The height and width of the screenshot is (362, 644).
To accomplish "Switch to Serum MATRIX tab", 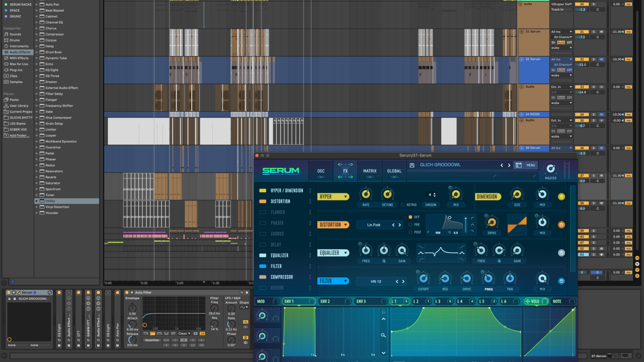I will (370, 171).
